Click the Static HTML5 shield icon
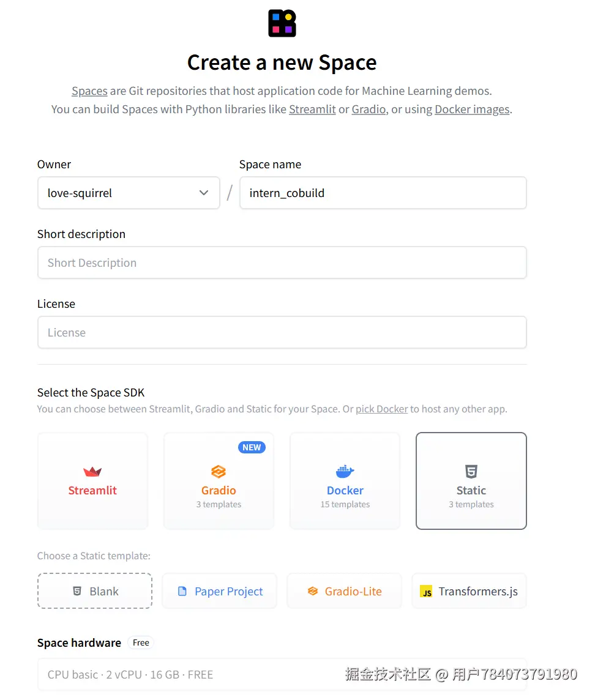This screenshot has width=595, height=700. point(471,471)
